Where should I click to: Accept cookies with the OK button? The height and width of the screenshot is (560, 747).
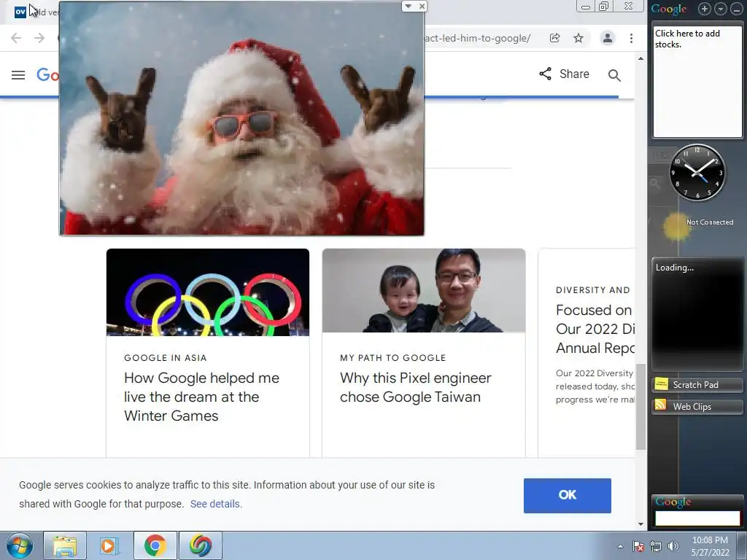[567, 496]
